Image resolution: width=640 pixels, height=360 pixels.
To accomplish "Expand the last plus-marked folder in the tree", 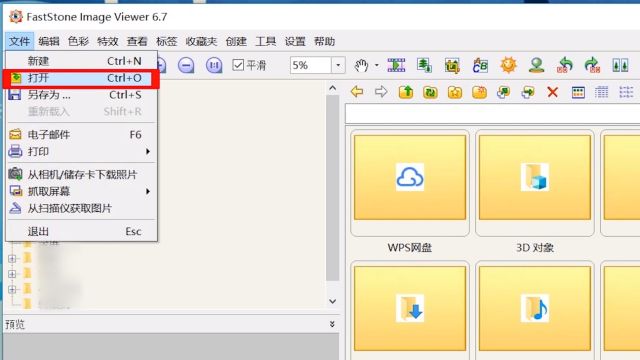I will point(12,289).
